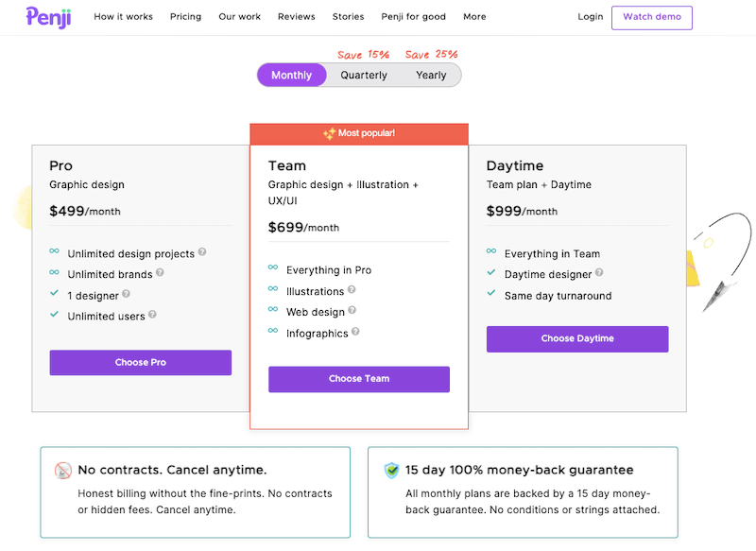Switch billing to Yearly
This screenshot has height=551, width=756.
(432, 76)
